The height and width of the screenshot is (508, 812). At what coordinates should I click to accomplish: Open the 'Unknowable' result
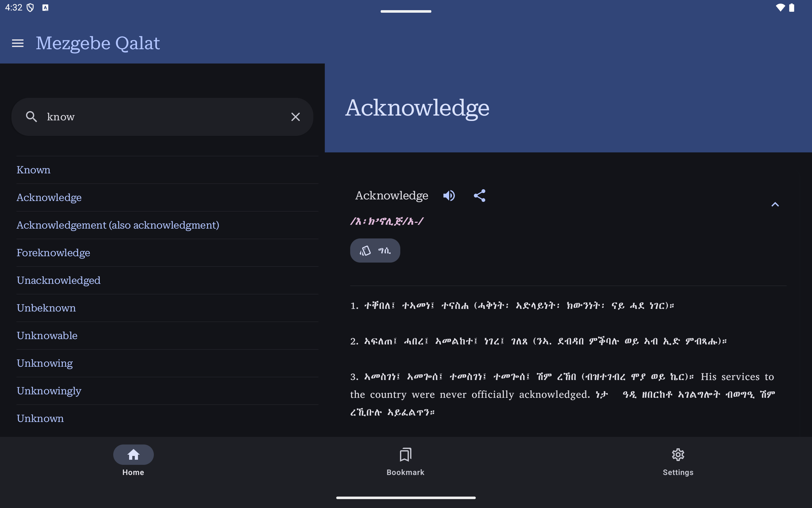pos(167,336)
